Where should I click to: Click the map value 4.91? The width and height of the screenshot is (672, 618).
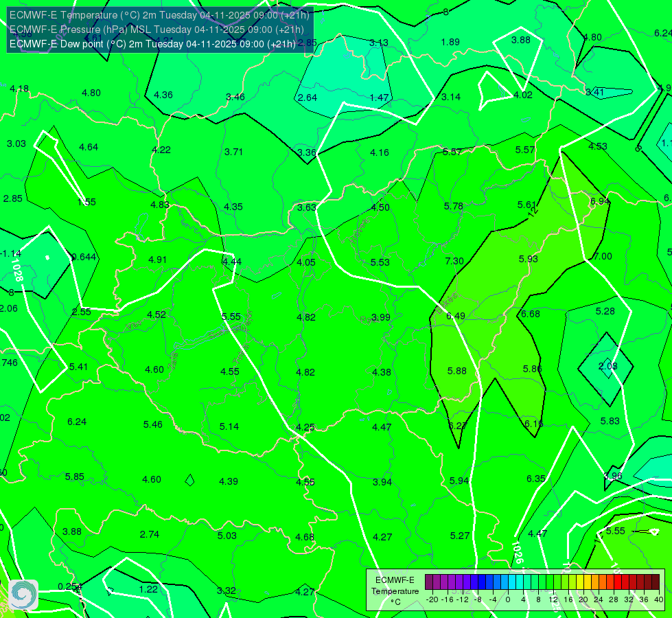pos(157,260)
